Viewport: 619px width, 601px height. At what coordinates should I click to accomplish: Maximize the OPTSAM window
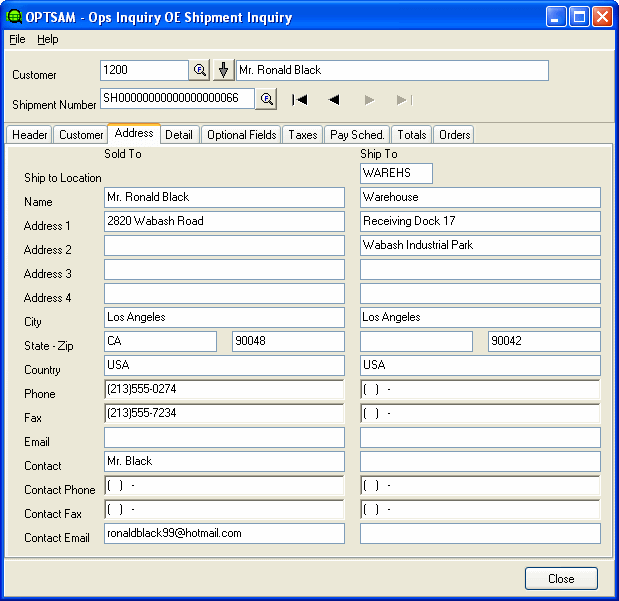click(579, 17)
